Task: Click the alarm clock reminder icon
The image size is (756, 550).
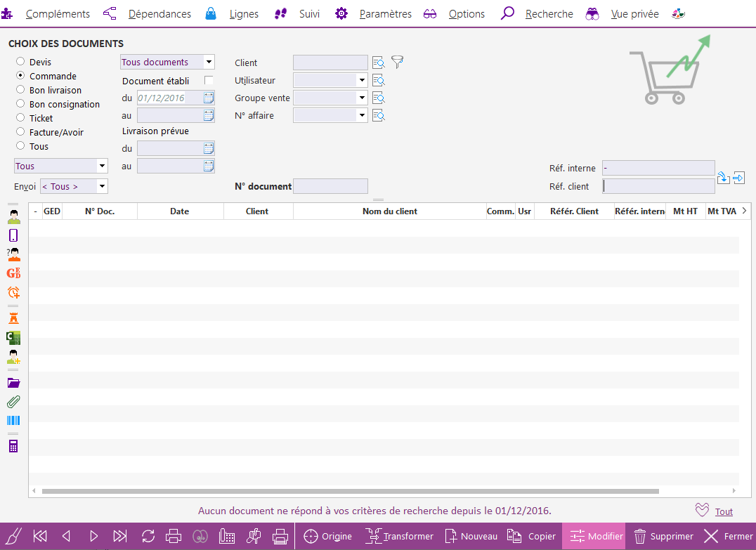Action: click(x=13, y=292)
